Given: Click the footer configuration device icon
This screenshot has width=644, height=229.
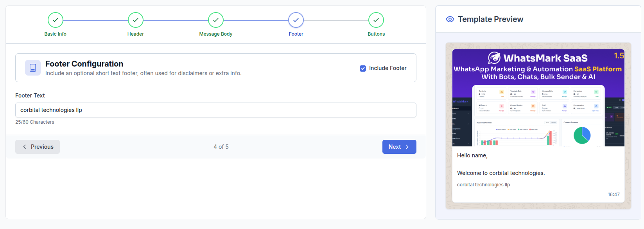Looking at the screenshot, I should click(33, 68).
